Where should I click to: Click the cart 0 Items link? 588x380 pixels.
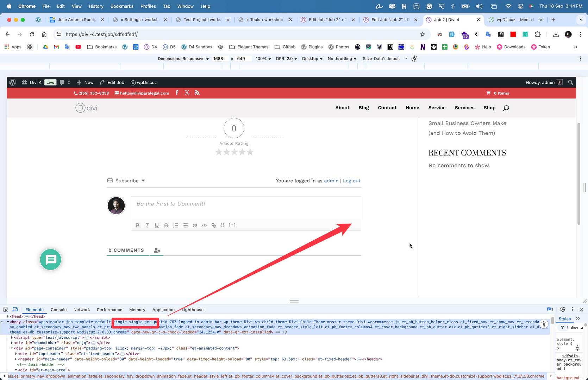click(498, 93)
